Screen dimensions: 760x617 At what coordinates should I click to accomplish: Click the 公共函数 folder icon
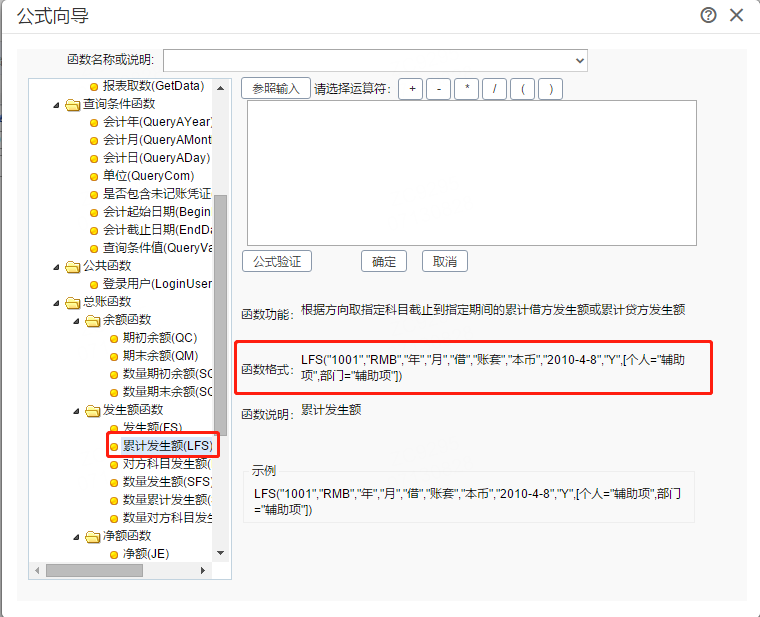coord(73,266)
